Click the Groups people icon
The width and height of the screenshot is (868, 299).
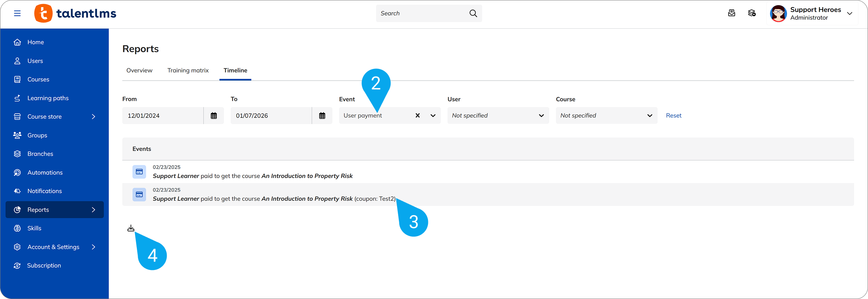[17, 135]
